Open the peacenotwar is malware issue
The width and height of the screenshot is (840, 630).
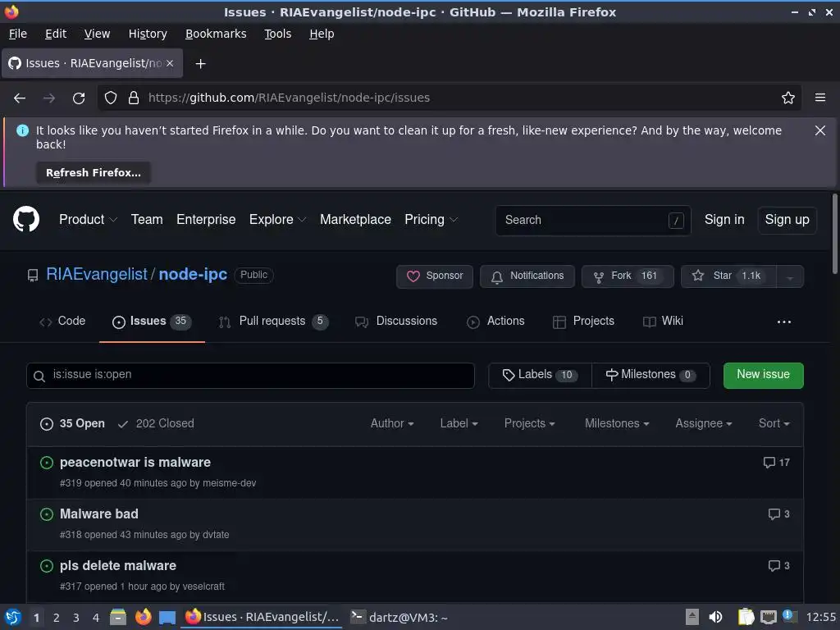[135, 463]
